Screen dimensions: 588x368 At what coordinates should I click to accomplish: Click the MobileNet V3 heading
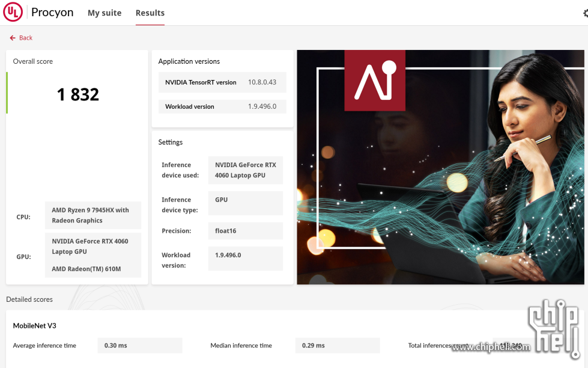(x=35, y=325)
